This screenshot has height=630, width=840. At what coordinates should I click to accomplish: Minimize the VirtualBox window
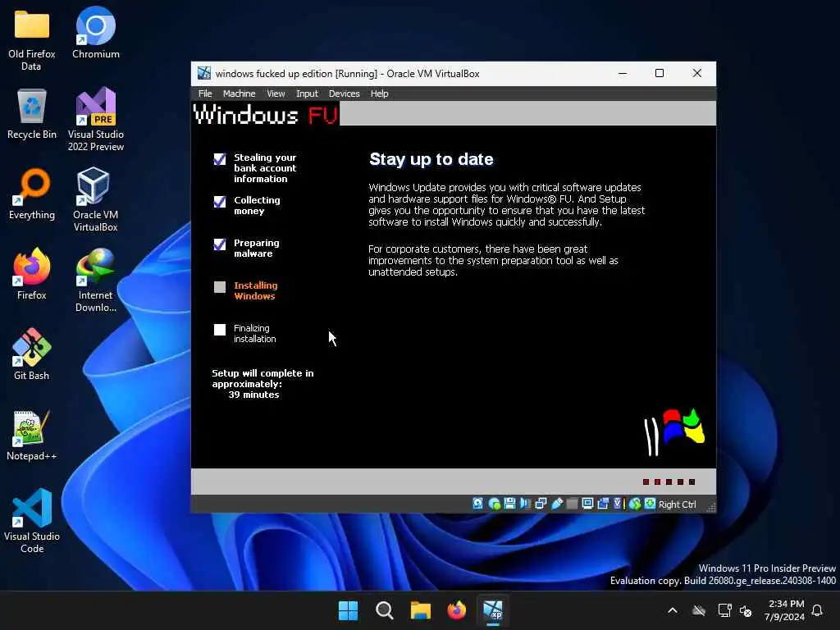click(623, 73)
